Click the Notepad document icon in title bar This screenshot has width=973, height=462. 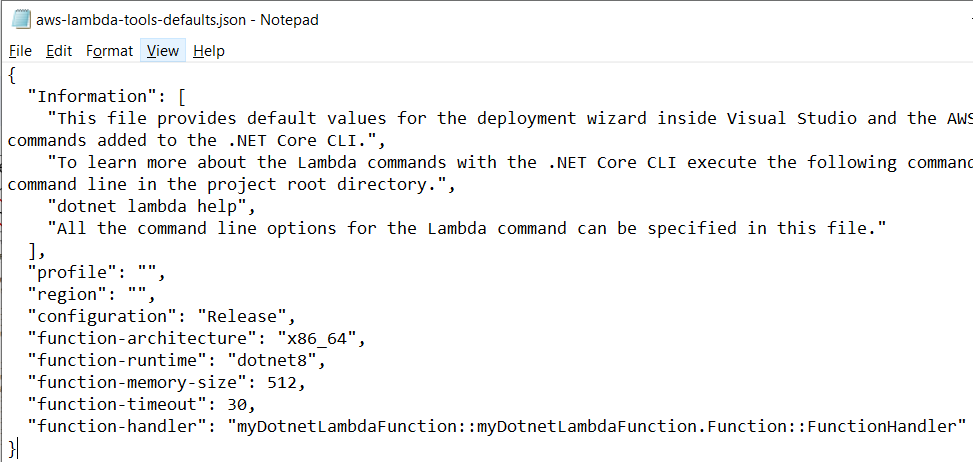click(x=21, y=20)
